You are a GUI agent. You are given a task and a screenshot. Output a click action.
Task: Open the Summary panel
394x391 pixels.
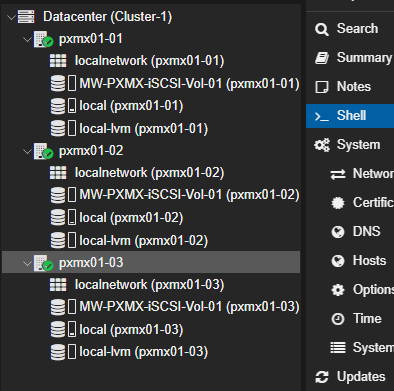[x=350, y=58]
